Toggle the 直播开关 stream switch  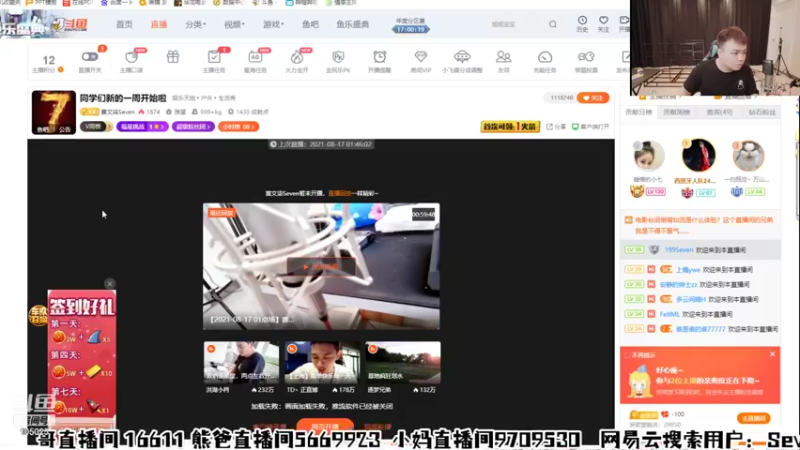pos(89,57)
